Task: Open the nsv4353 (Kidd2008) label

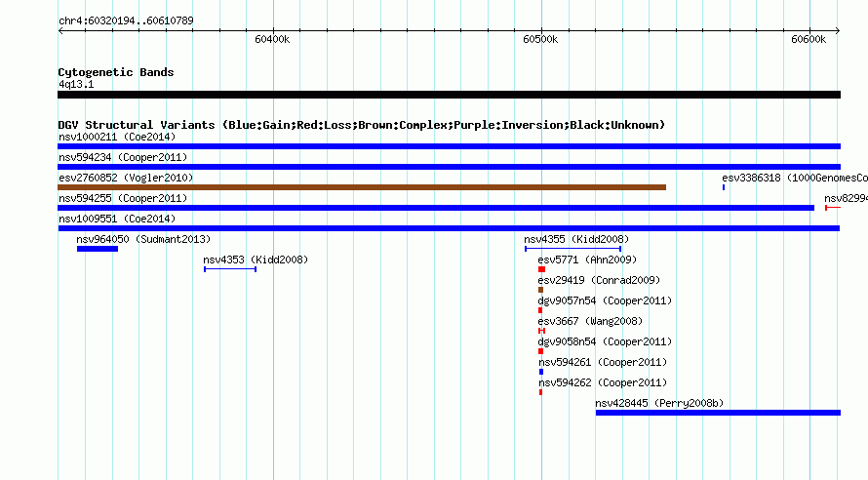Action: coord(256,260)
